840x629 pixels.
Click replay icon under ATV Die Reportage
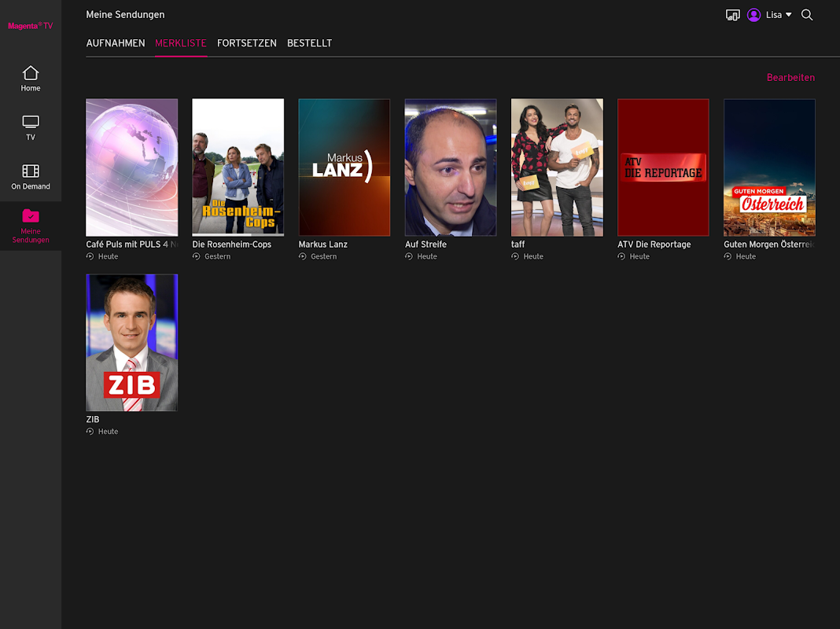(621, 256)
